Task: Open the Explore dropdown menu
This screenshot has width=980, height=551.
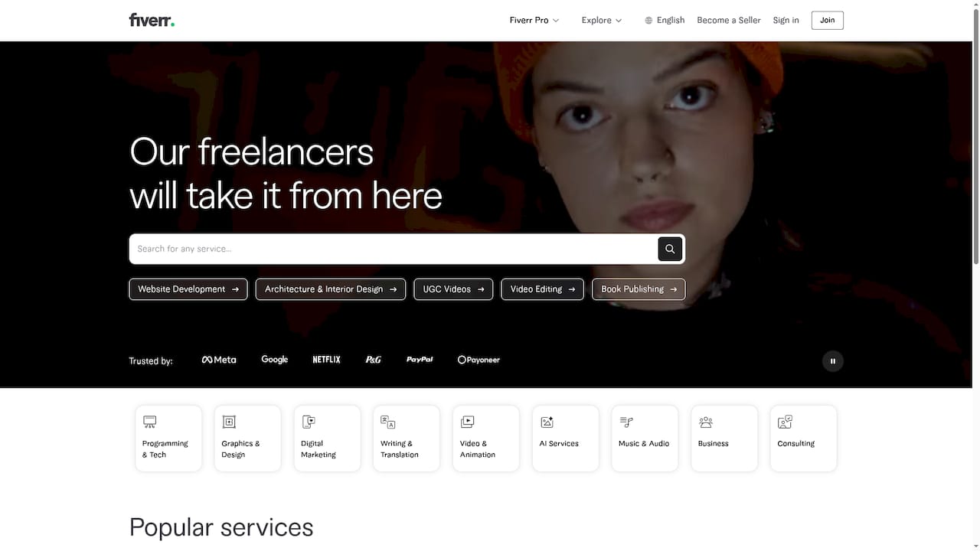Action: pos(602,20)
